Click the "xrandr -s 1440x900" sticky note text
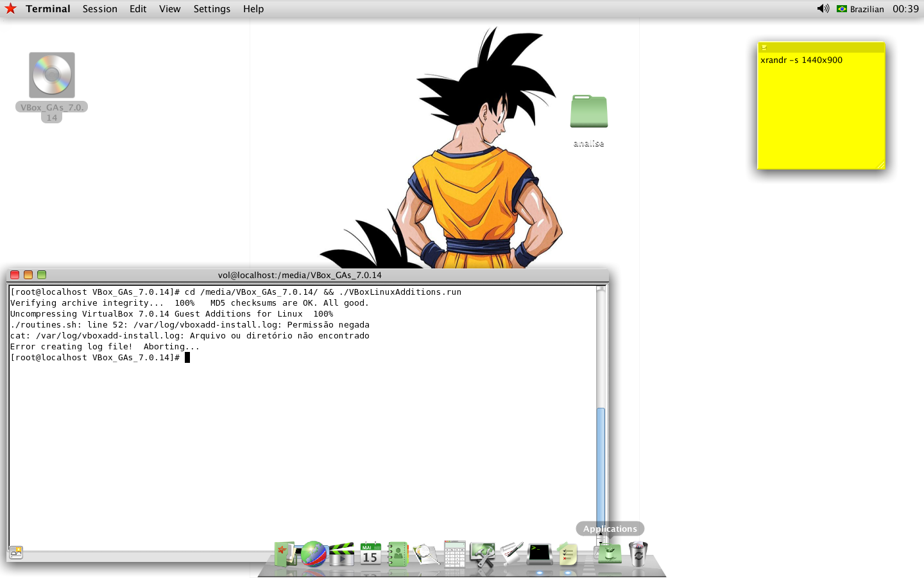This screenshot has height=578, width=924. point(801,60)
